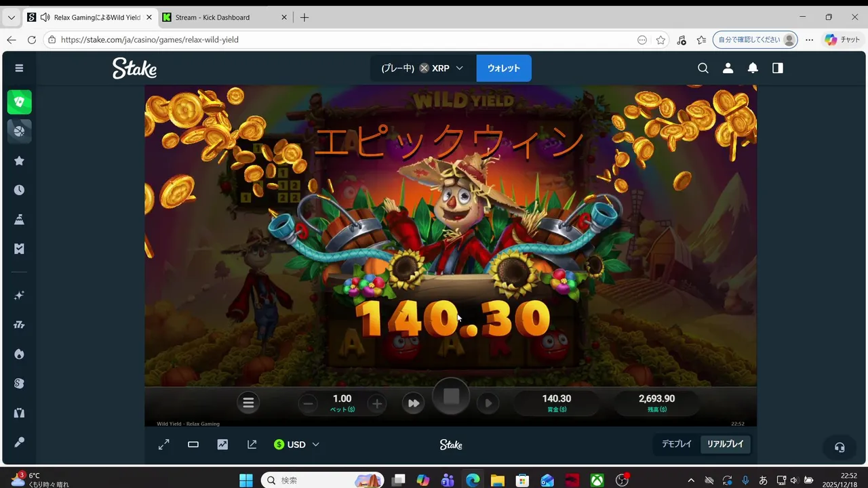Open Slots 777 icon in sidebar

[x=19, y=325]
